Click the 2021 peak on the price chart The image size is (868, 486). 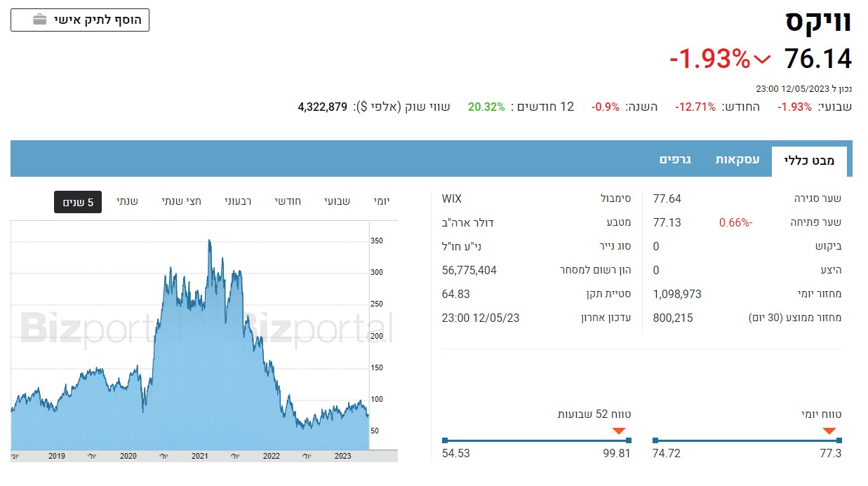[209, 241]
